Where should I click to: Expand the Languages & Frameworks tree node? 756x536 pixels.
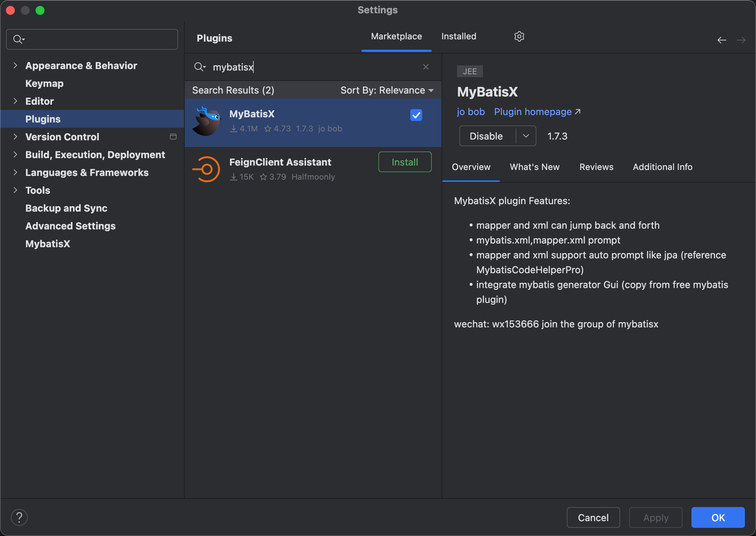pyautogui.click(x=15, y=172)
